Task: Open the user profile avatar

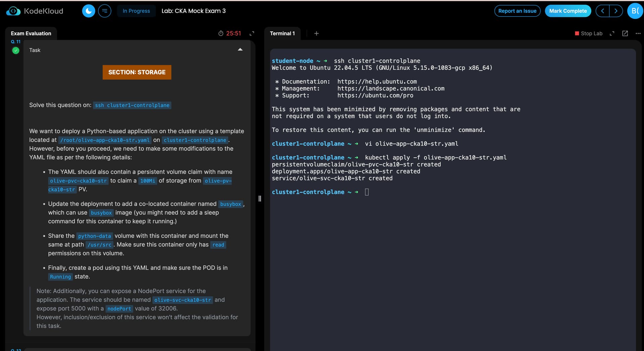Action: pyautogui.click(x=635, y=11)
